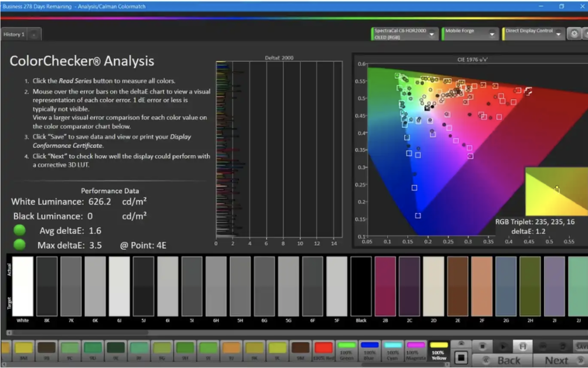Select the 100% Red patch
This screenshot has height=368, width=588.
point(323,350)
